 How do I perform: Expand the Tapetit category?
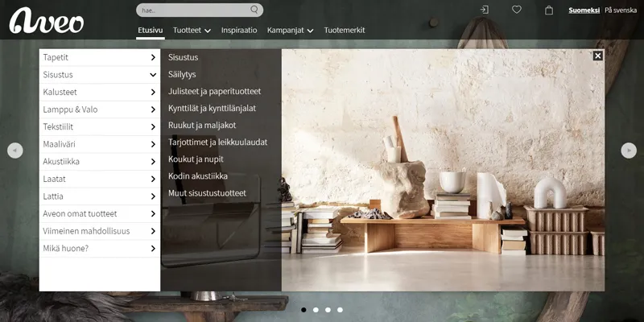(99, 58)
